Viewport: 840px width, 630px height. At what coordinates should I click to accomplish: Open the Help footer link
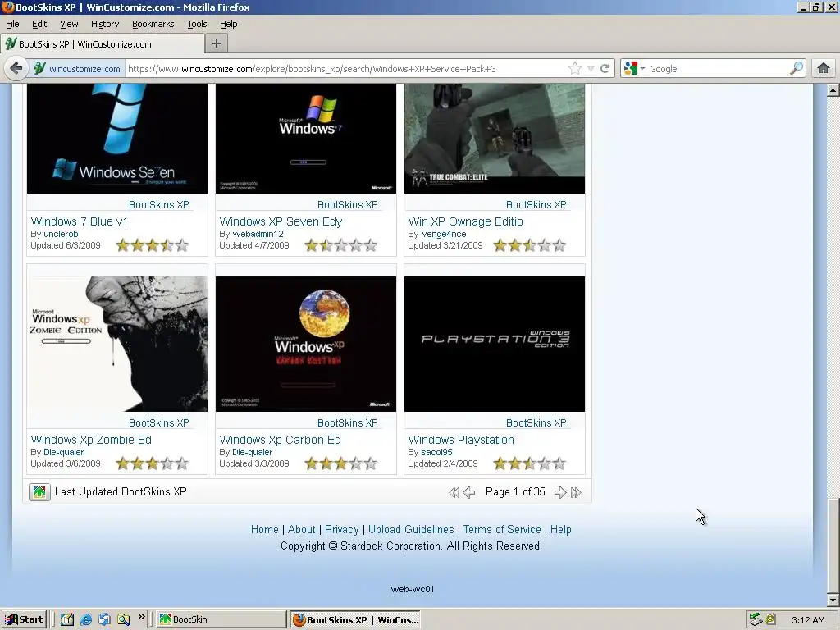pos(561,529)
